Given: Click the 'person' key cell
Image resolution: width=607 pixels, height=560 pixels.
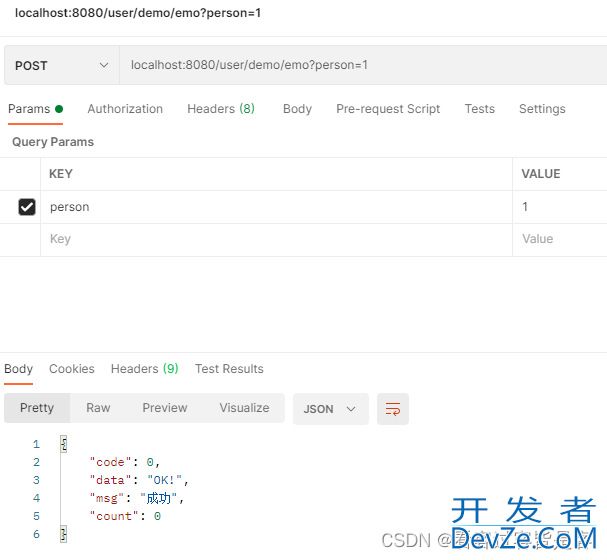Looking at the screenshot, I should (x=276, y=207).
